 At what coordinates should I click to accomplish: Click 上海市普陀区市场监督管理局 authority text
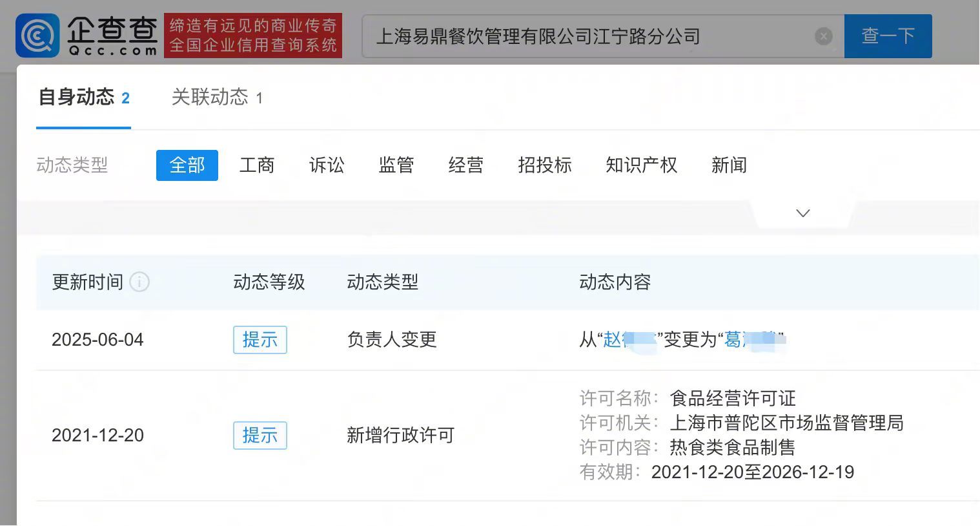click(x=786, y=423)
